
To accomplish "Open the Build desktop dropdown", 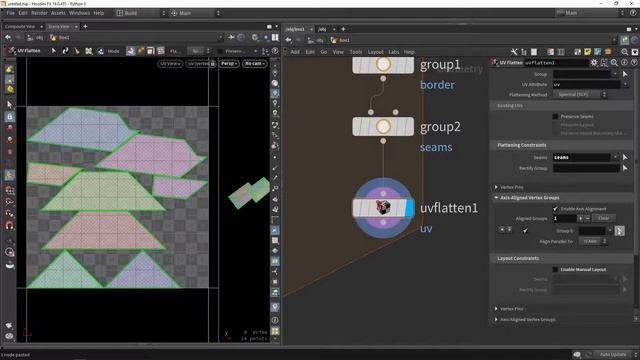I will tap(141, 13).
